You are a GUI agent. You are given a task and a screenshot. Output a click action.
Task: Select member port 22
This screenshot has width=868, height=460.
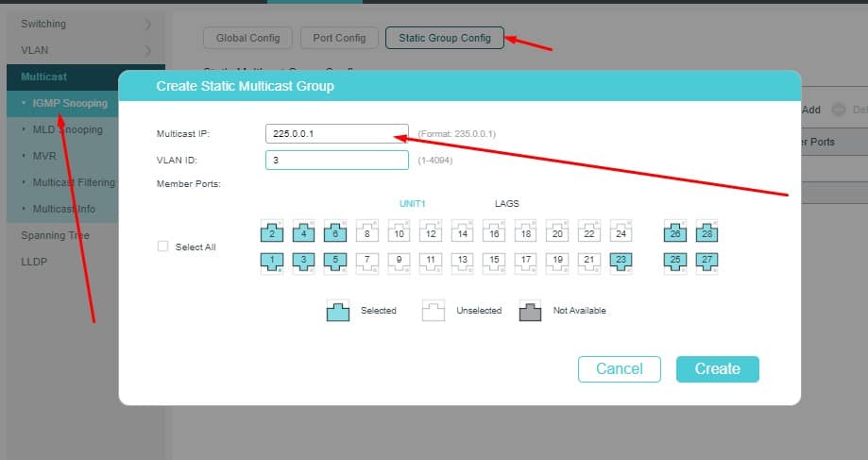tap(589, 231)
